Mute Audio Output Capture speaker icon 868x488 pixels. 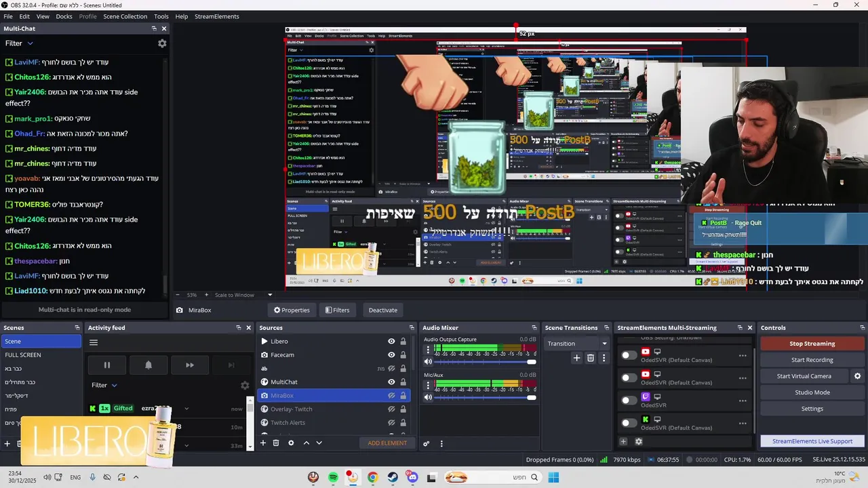coord(428,362)
